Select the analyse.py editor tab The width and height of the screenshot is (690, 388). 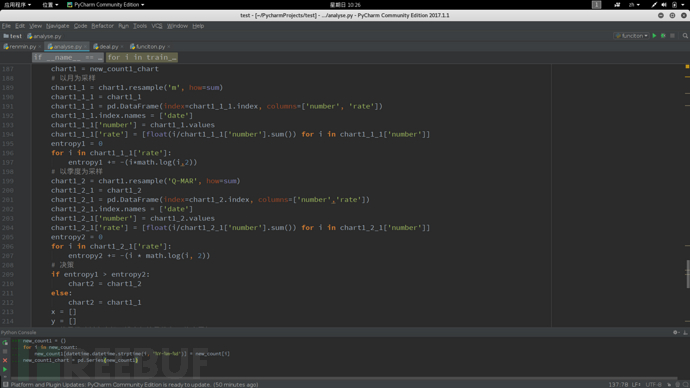[x=67, y=46]
